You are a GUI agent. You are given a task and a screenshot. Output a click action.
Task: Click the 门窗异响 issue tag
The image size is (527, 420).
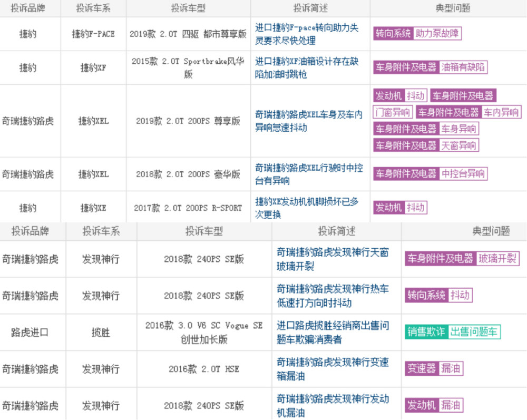click(393, 112)
